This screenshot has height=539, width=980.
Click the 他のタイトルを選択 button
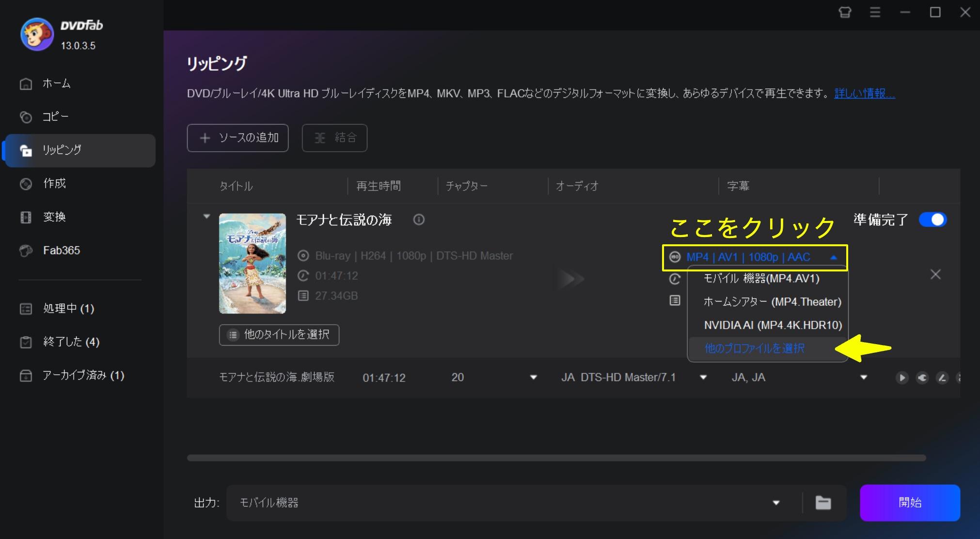279,335
